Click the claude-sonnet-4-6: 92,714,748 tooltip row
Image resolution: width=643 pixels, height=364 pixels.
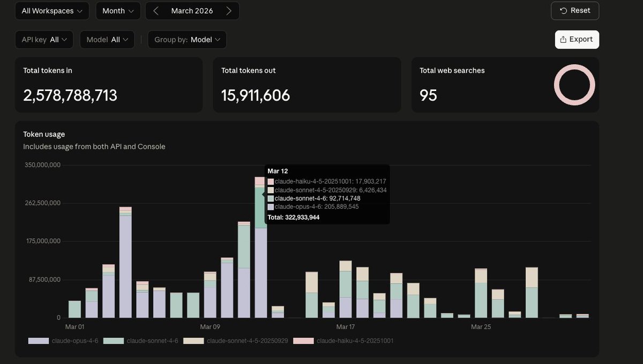coord(314,199)
